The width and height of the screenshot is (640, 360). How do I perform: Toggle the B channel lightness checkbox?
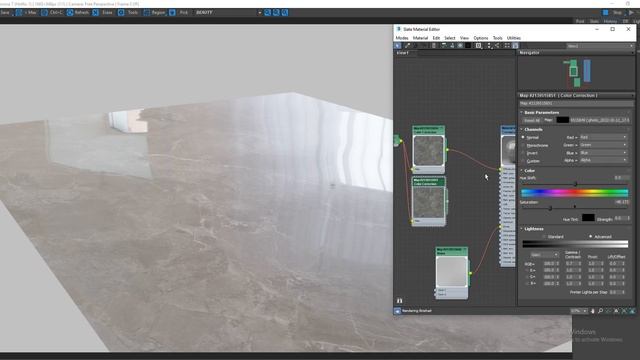tap(527, 283)
